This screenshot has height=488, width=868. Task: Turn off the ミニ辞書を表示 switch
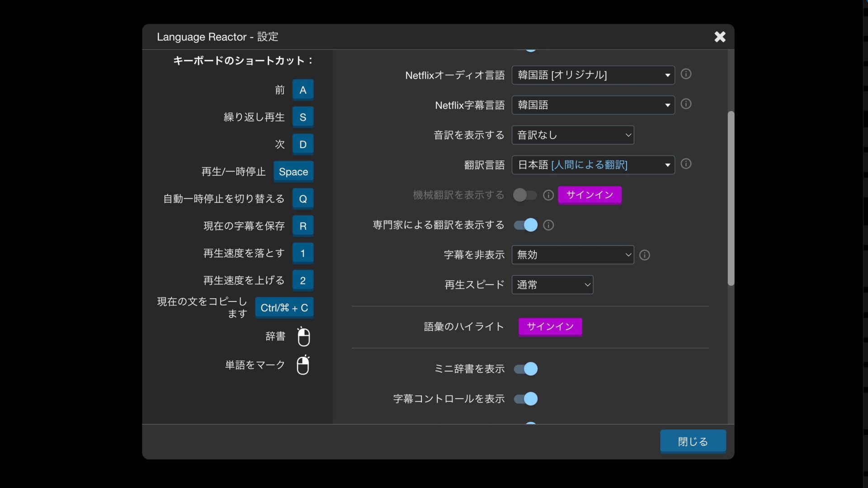point(526,369)
